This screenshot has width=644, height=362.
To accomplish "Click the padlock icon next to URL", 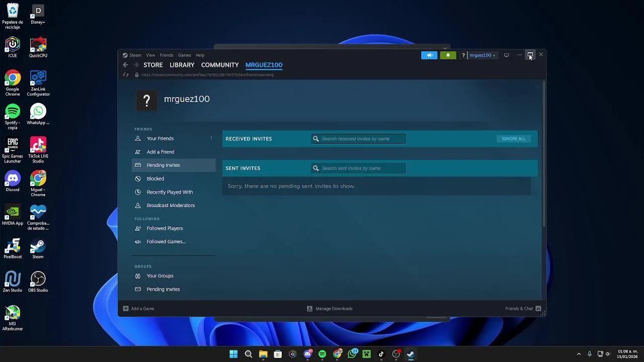I will click(x=137, y=75).
